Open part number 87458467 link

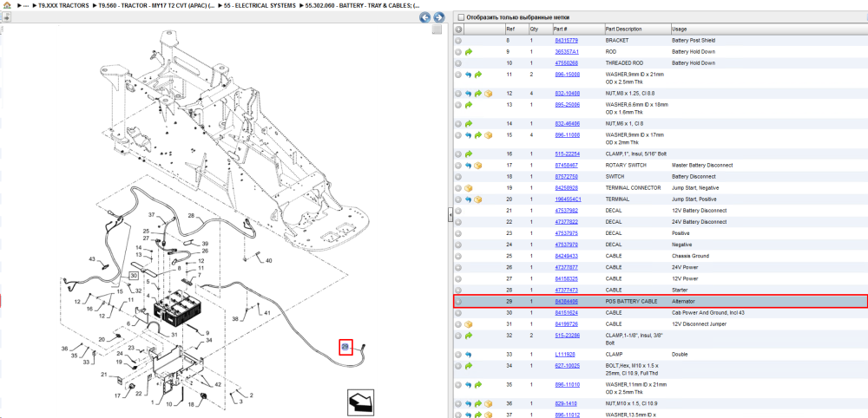[566, 166]
